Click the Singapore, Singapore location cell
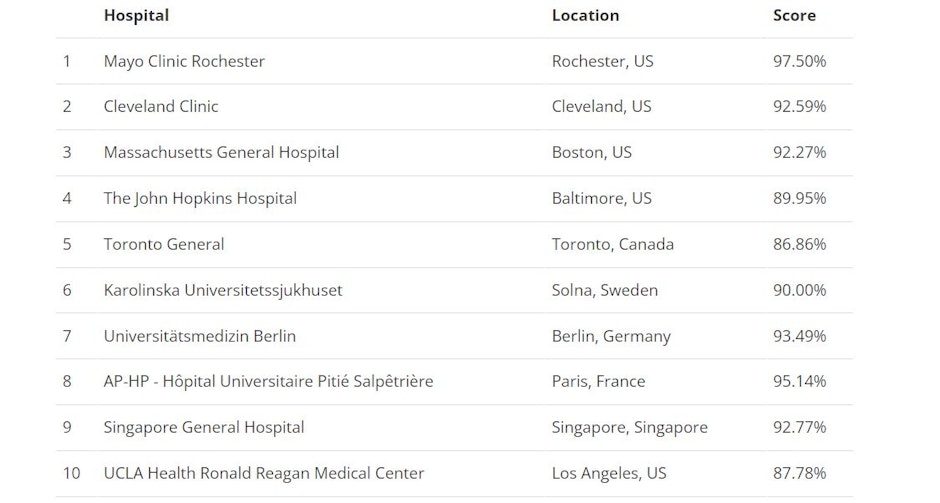This screenshot has width=940, height=503. [x=629, y=427]
